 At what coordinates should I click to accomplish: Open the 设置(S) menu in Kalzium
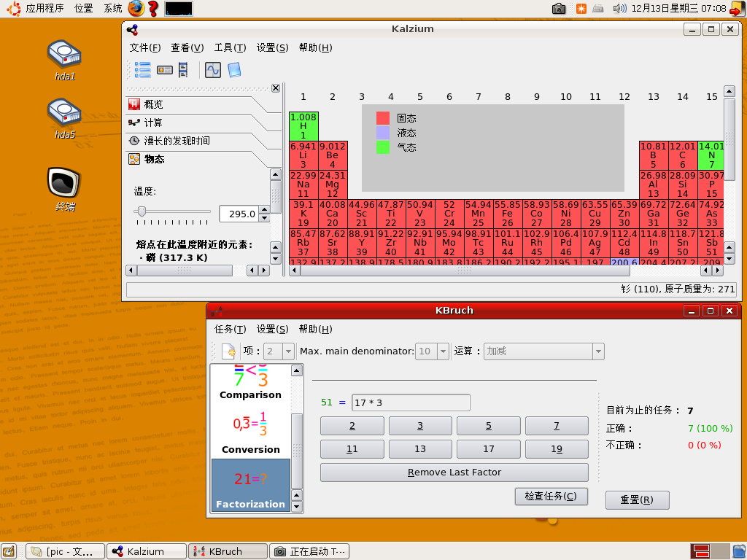point(273,47)
